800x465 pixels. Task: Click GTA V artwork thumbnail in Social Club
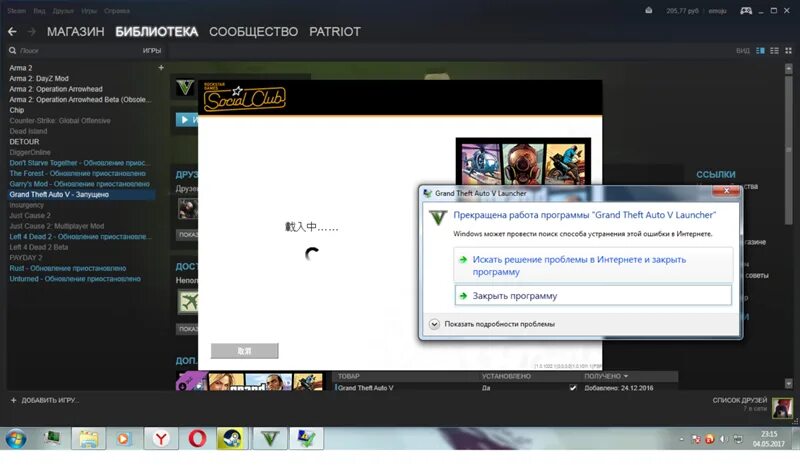coord(523,162)
